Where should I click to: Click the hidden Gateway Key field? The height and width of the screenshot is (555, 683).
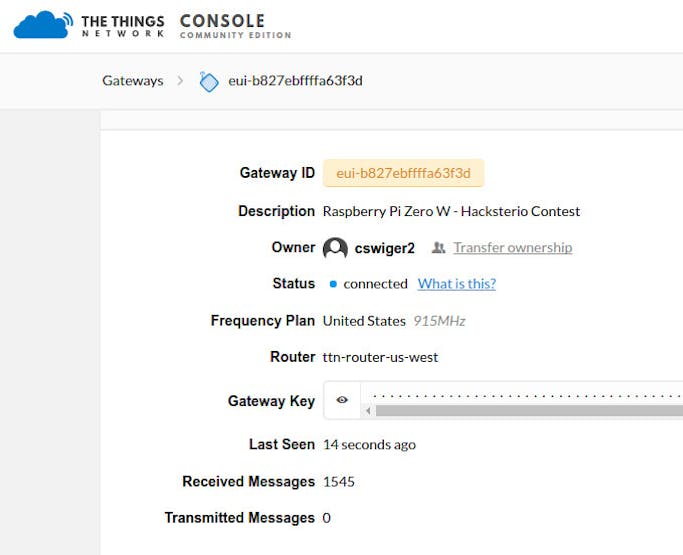tap(522, 396)
